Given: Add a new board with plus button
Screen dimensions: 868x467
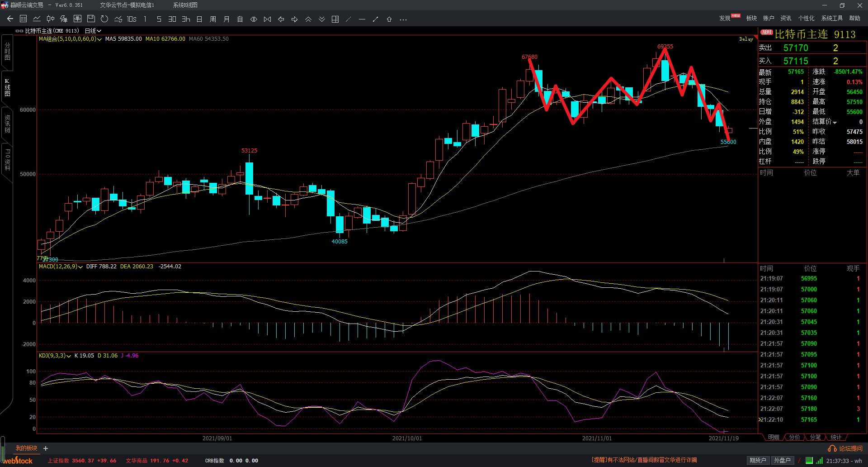Looking at the screenshot, I should (46, 448).
